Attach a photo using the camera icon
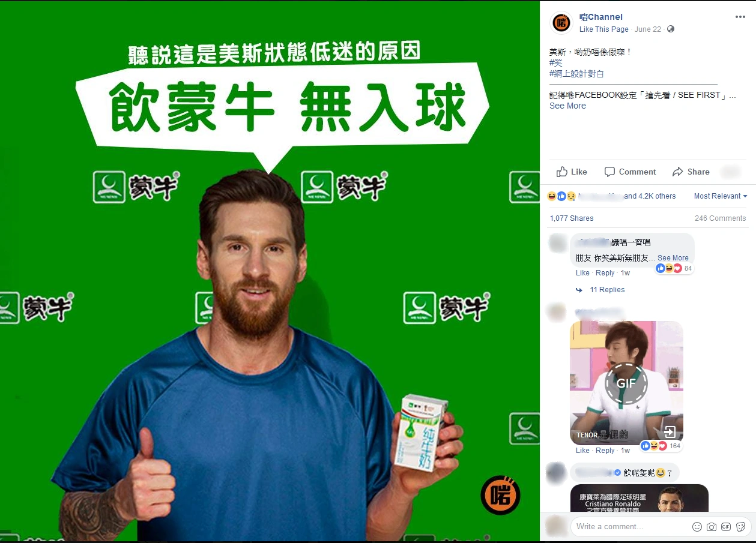The width and height of the screenshot is (756, 543). [712, 527]
